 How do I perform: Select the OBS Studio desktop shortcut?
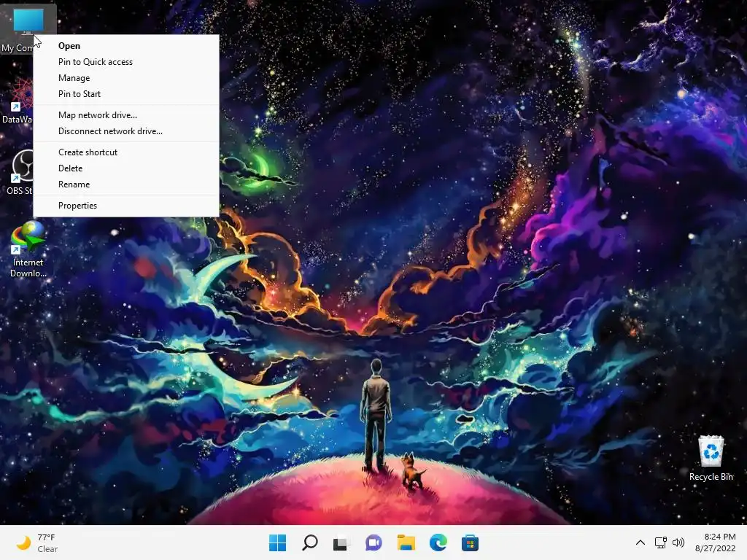[19, 172]
